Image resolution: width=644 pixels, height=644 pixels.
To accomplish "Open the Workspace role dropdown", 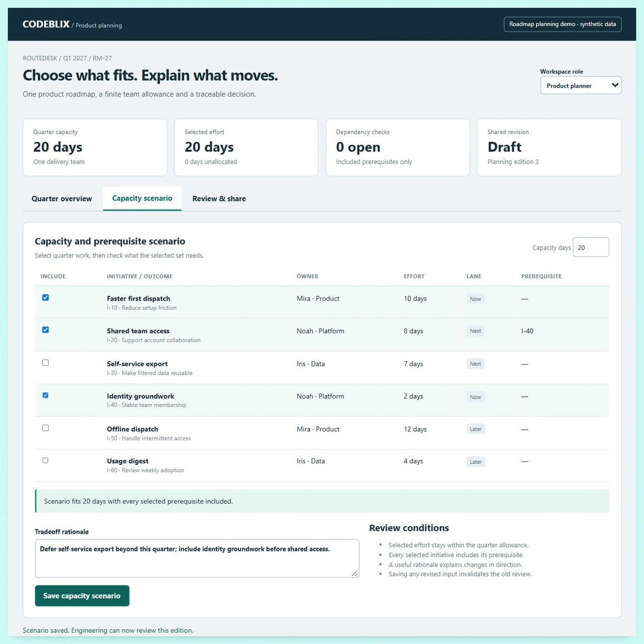I will 581,85.
